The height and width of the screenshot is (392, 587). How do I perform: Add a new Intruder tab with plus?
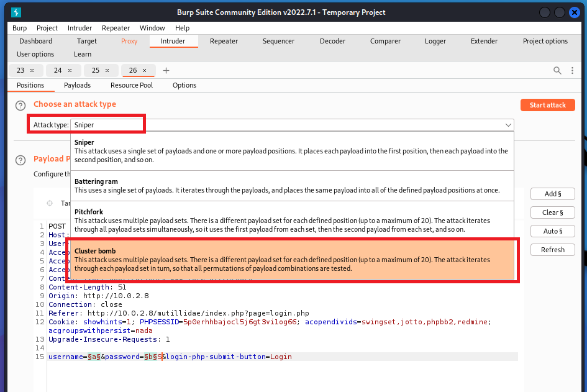point(166,70)
